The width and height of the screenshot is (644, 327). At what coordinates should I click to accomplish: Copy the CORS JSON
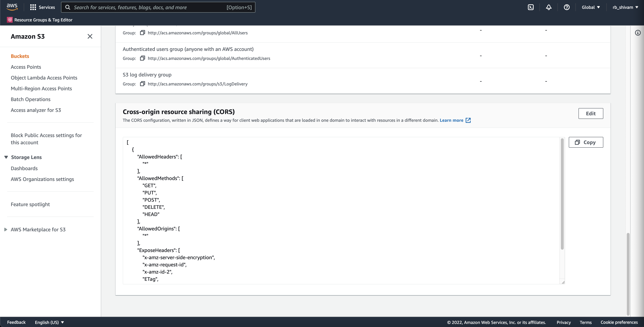[x=586, y=142]
